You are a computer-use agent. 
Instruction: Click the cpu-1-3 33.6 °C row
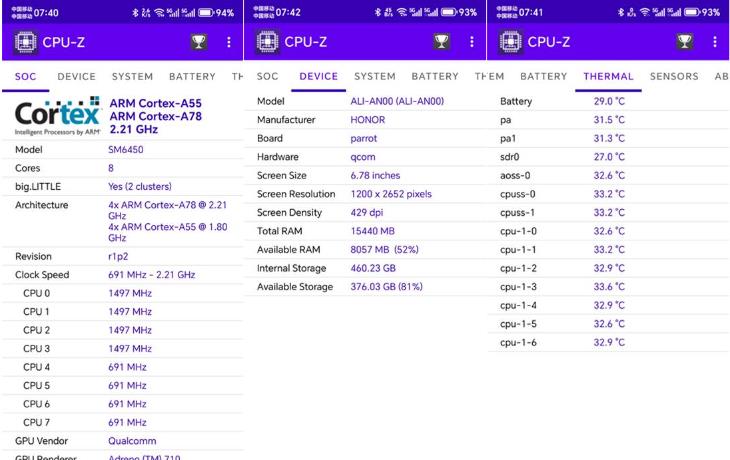click(x=608, y=287)
